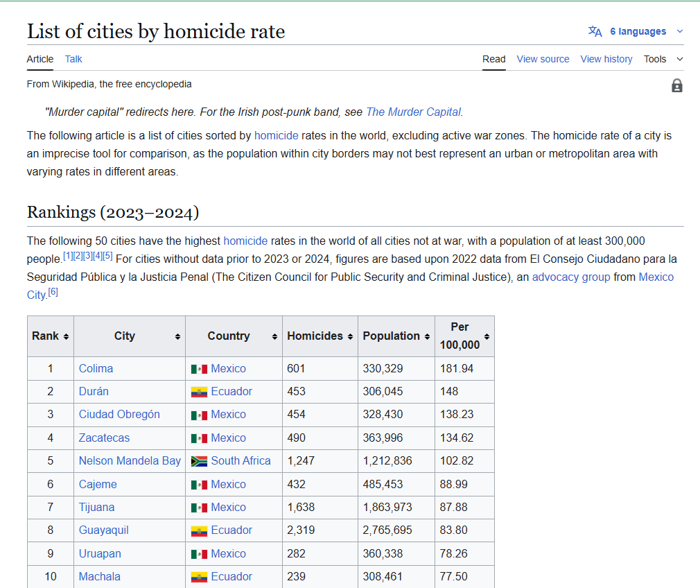Jump to citation [2]
The height and width of the screenshot is (588, 700).
[78, 256]
